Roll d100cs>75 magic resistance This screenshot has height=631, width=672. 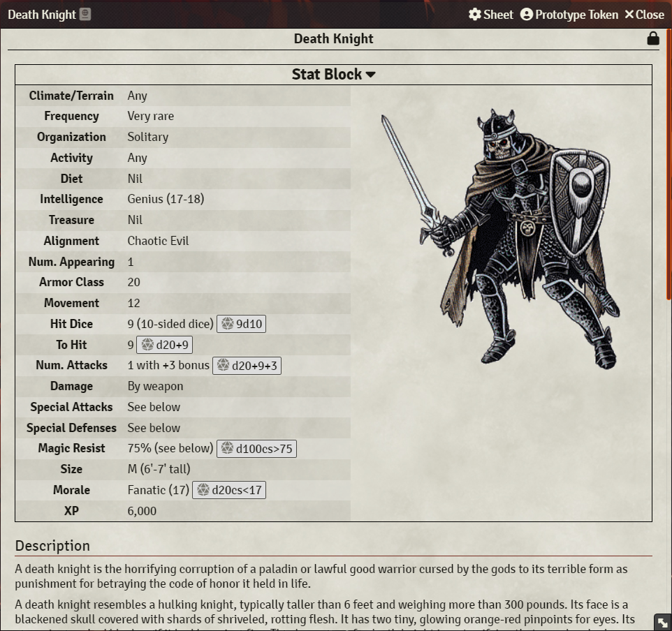[x=256, y=449]
